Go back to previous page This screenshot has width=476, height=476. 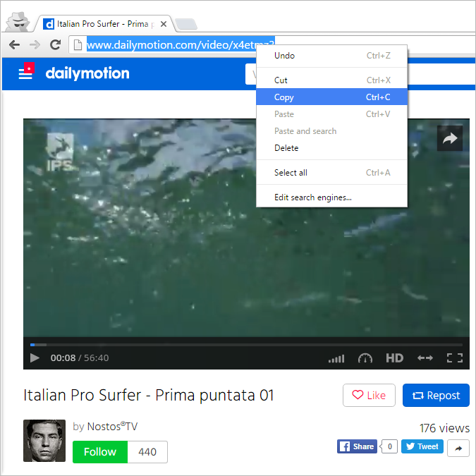click(14, 45)
